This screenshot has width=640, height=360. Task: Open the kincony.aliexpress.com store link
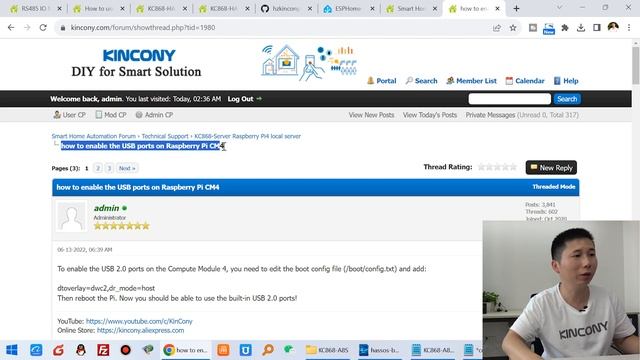(x=140, y=330)
